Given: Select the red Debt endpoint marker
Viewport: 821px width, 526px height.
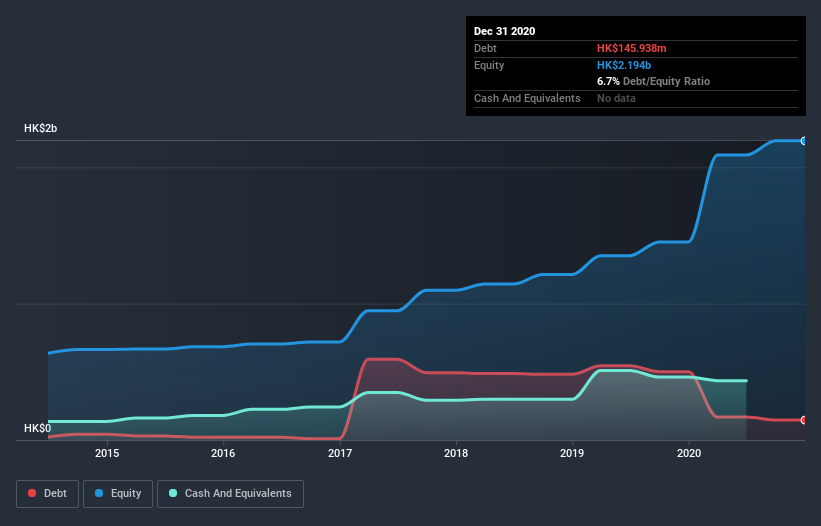Looking at the screenshot, I should (804, 420).
